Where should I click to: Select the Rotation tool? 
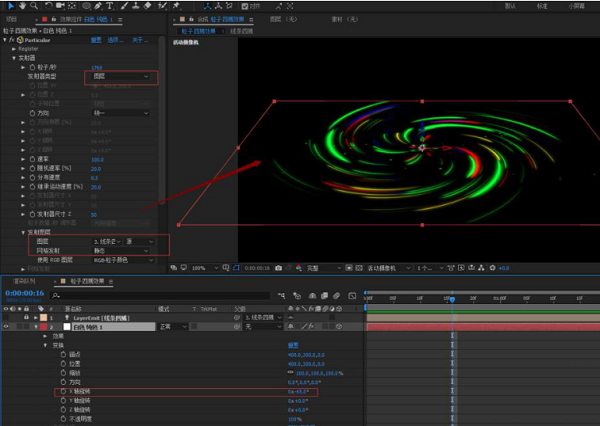[x=49, y=6]
